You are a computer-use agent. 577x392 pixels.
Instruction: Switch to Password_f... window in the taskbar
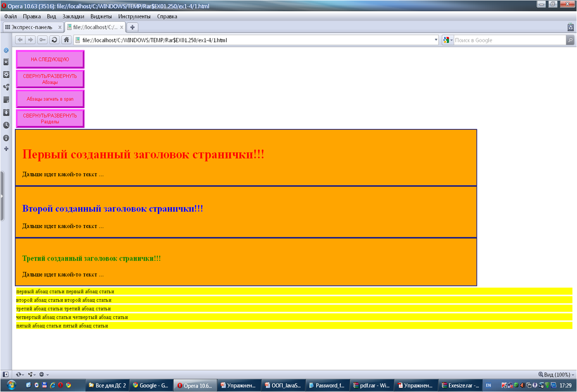pos(326,386)
